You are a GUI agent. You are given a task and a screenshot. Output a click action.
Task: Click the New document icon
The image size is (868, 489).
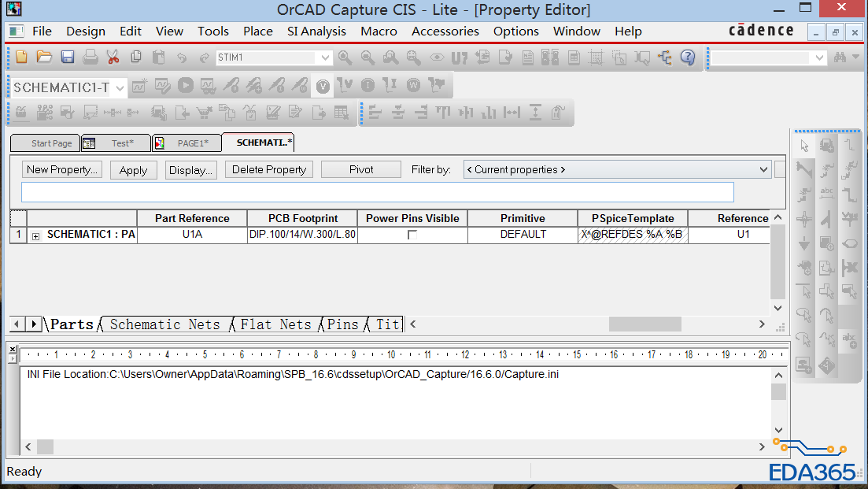21,57
